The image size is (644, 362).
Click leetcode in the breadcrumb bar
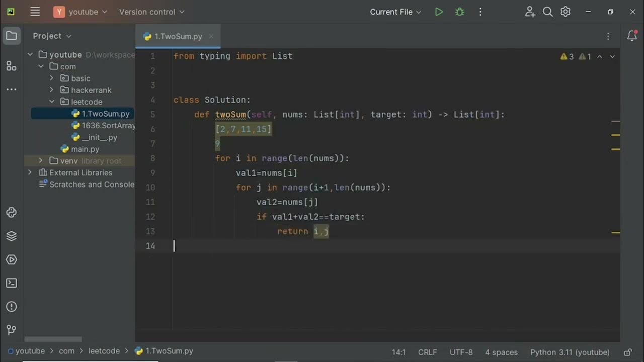pyautogui.click(x=104, y=351)
